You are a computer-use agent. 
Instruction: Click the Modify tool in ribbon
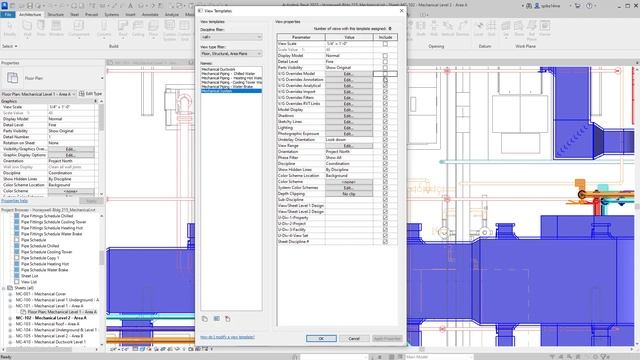click(10, 29)
